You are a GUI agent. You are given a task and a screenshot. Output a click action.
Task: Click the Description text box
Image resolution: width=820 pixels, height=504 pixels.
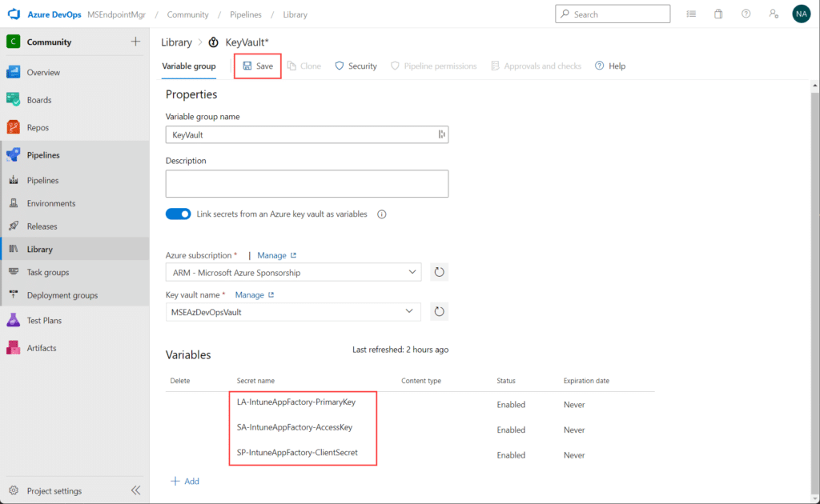coord(307,183)
